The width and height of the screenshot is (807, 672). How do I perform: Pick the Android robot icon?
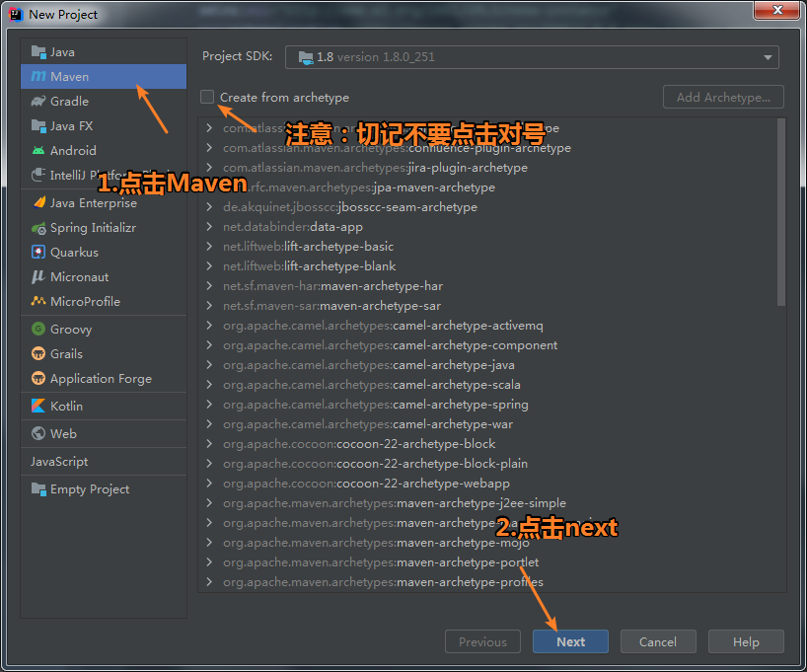click(x=38, y=150)
